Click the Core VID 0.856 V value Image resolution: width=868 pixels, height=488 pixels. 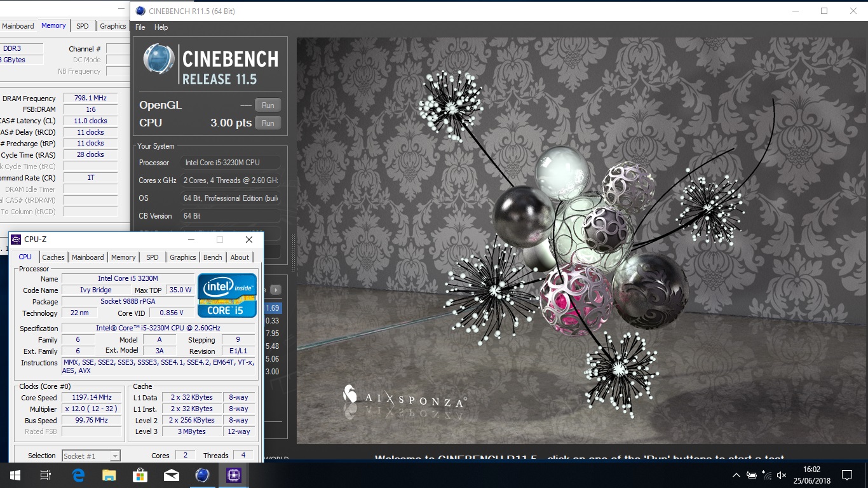click(172, 313)
